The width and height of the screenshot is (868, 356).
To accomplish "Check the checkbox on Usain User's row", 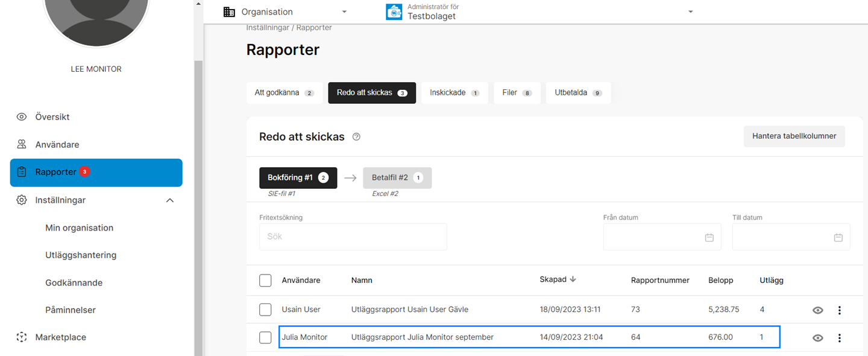I will (x=265, y=310).
